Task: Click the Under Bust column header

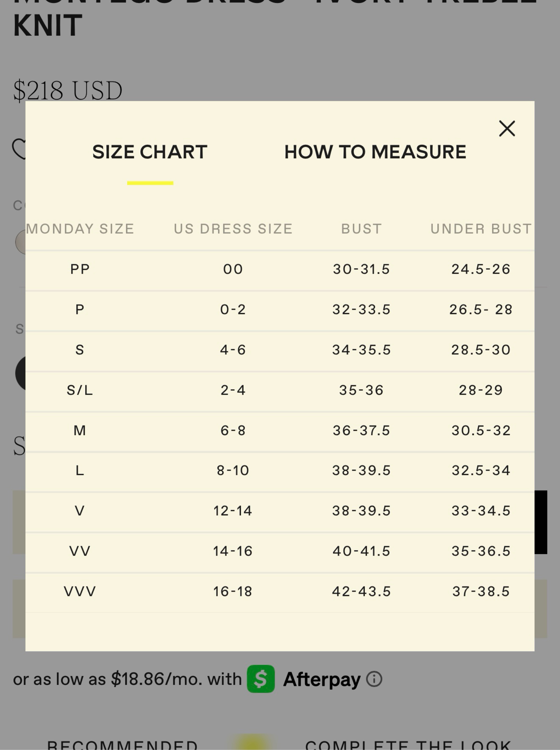Action: (x=481, y=229)
